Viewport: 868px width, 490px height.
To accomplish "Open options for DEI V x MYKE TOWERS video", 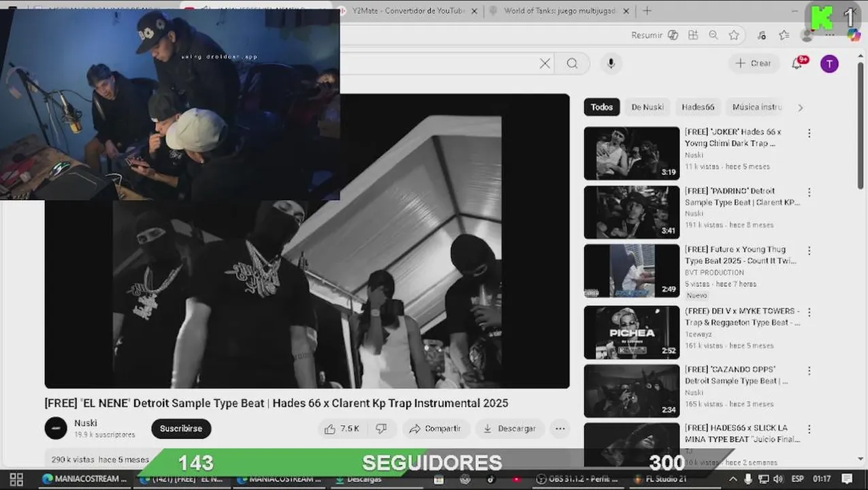I will pyautogui.click(x=809, y=312).
